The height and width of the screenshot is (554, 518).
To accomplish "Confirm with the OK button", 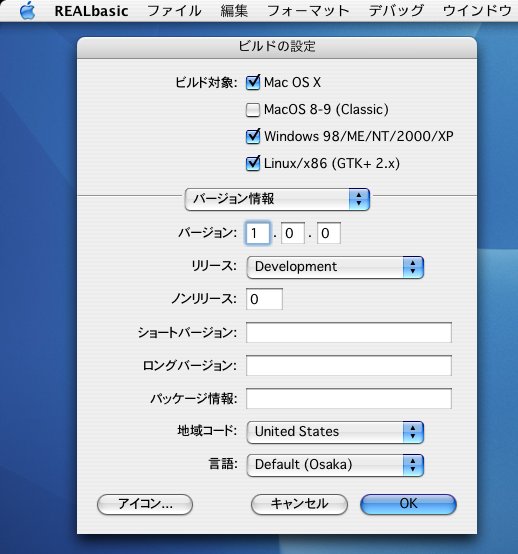I will pos(408,504).
